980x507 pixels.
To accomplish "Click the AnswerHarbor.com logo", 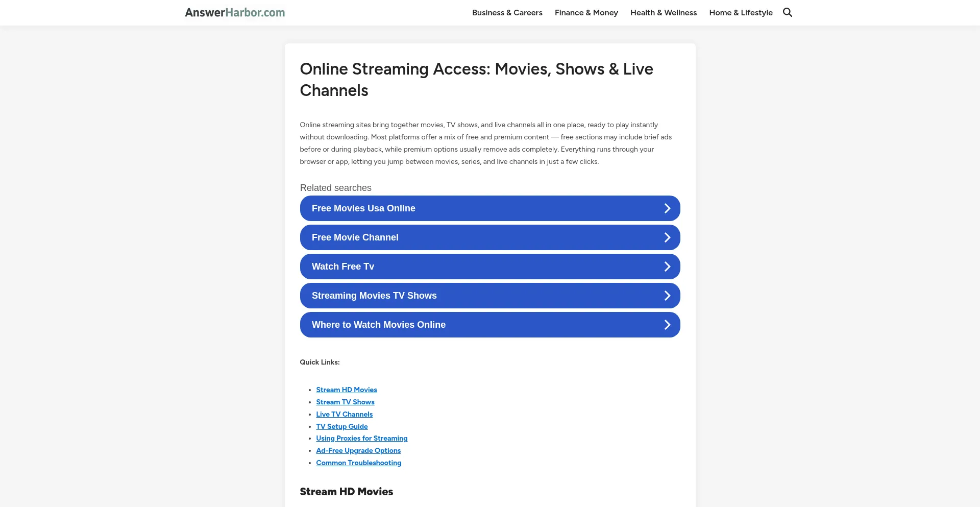I will (235, 13).
